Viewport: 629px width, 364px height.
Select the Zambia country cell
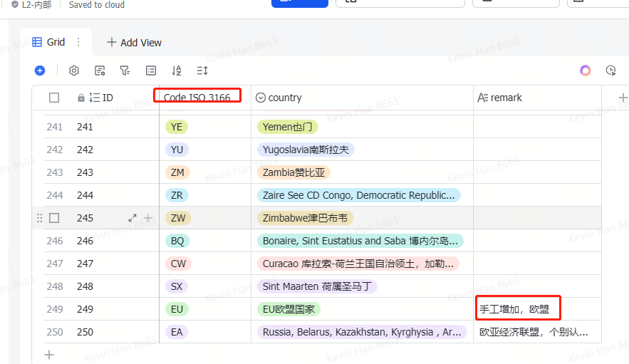point(363,172)
